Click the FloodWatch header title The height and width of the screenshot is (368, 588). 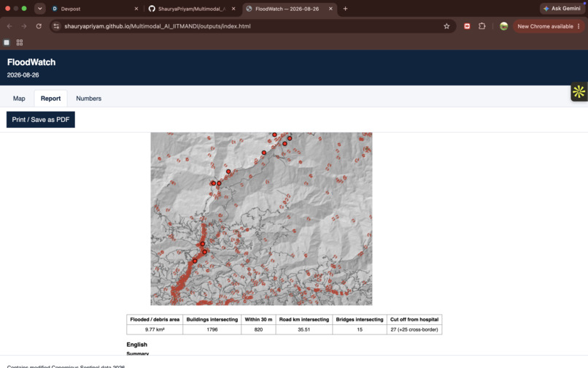tap(31, 62)
